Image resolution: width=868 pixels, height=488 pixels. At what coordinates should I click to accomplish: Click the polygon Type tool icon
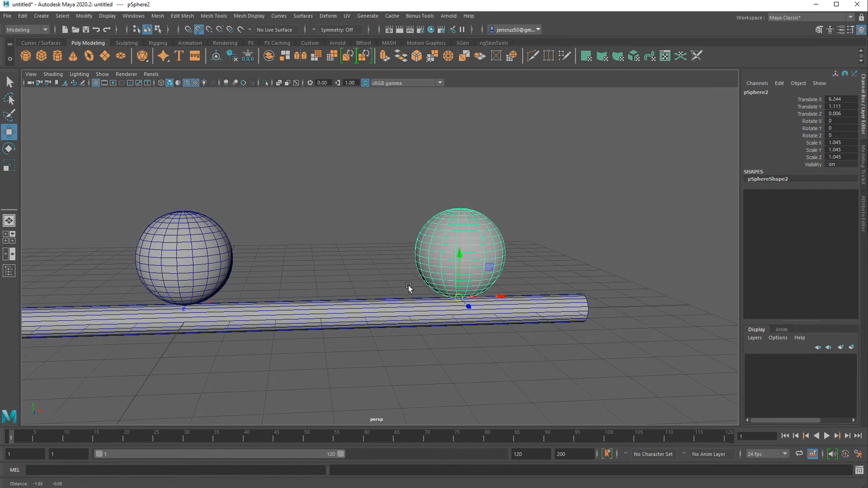[x=179, y=56]
